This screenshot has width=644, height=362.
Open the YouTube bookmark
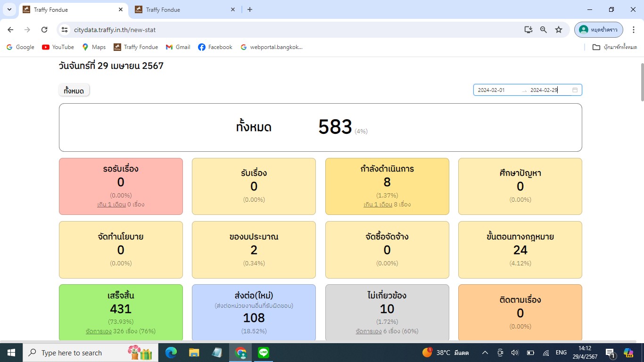(x=58, y=47)
